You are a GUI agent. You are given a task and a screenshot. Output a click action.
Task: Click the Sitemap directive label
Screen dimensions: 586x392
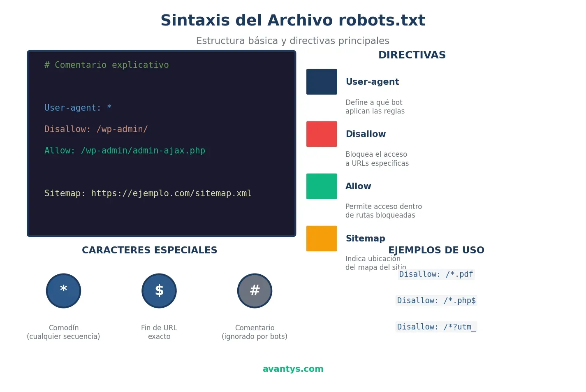point(365,239)
